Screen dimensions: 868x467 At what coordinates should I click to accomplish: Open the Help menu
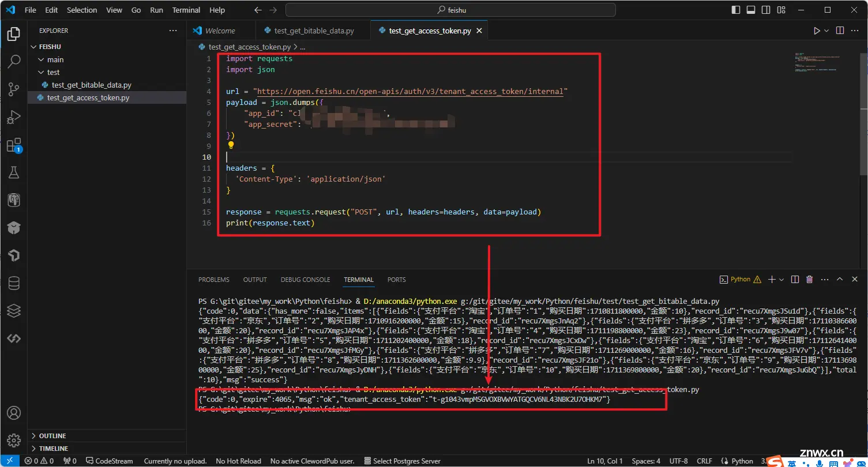click(217, 10)
